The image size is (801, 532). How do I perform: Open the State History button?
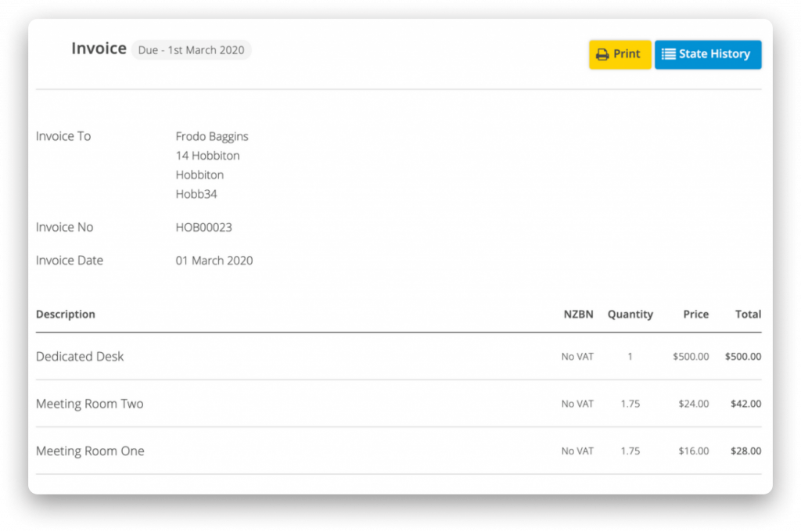pos(708,54)
